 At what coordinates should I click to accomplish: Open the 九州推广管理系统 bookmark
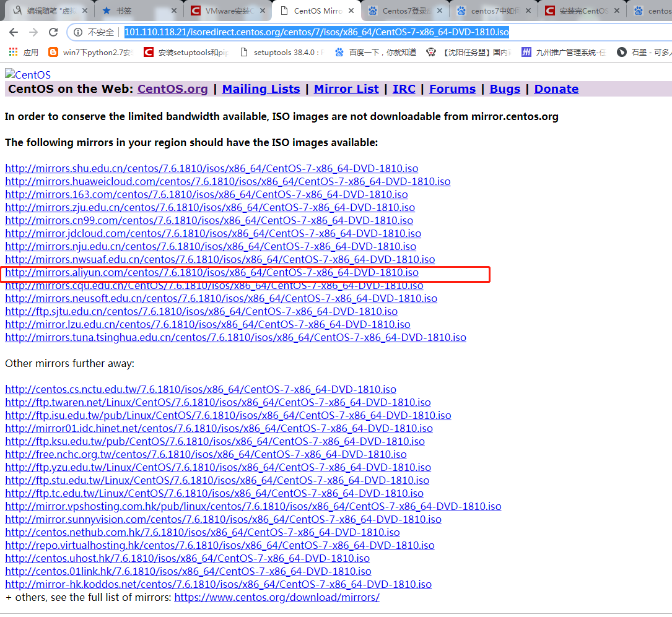(564, 52)
